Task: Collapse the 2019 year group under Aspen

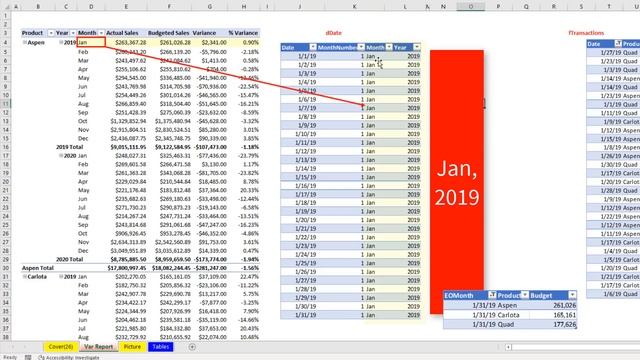Action: click(x=61, y=42)
